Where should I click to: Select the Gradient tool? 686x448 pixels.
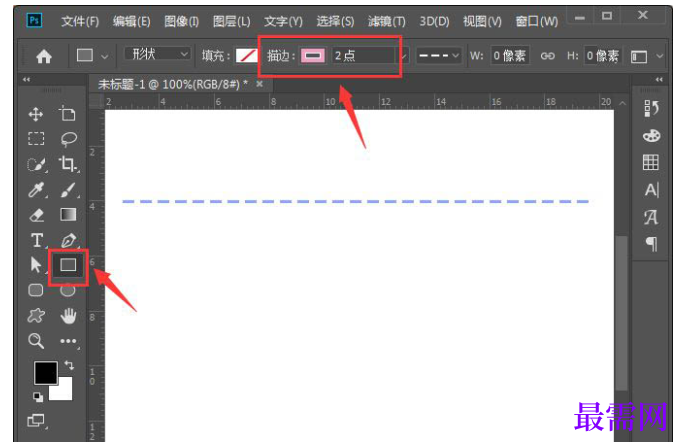coord(68,214)
